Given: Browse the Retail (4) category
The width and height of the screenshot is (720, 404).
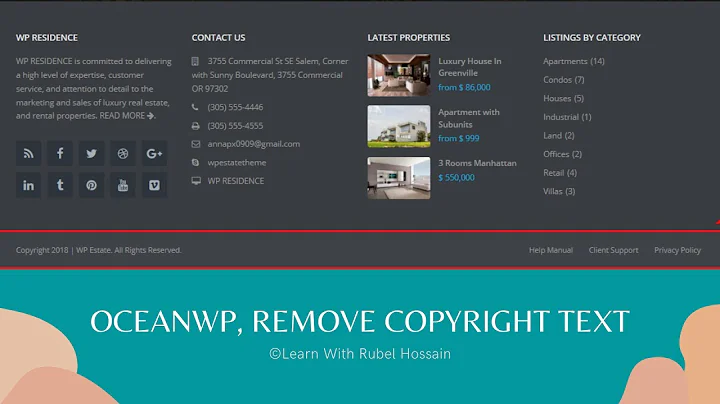Looking at the screenshot, I should (x=560, y=173).
